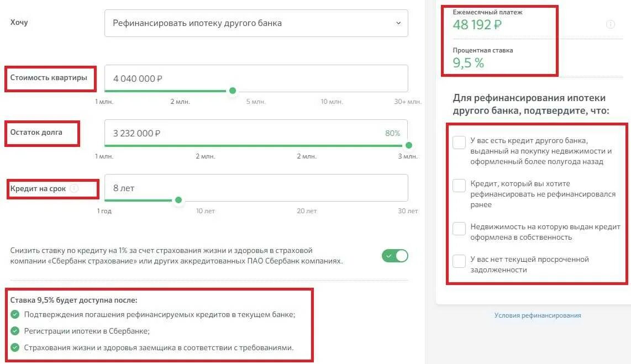631x364 pixels.
Task: Toggle off the life insurance rate reduction switch
Action: tap(395, 256)
